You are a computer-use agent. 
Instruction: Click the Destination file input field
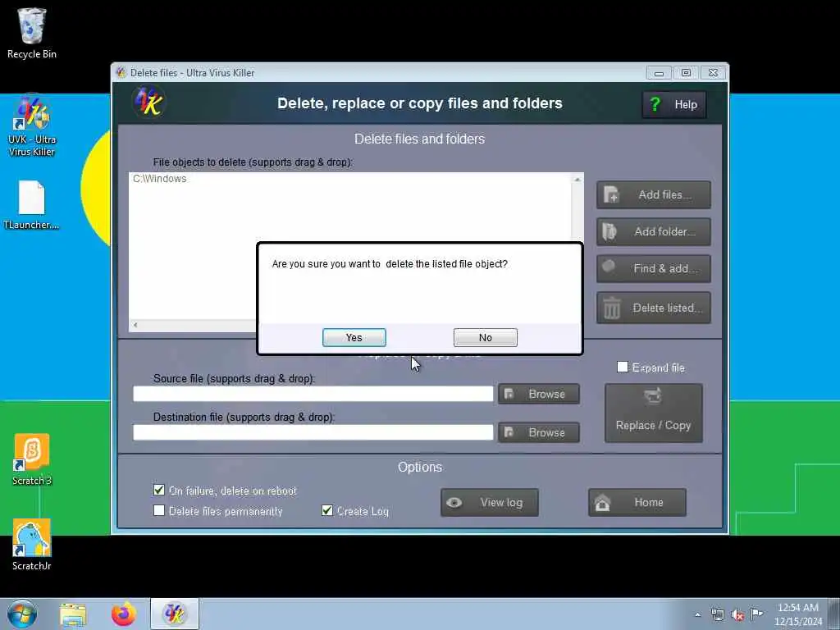(313, 432)
